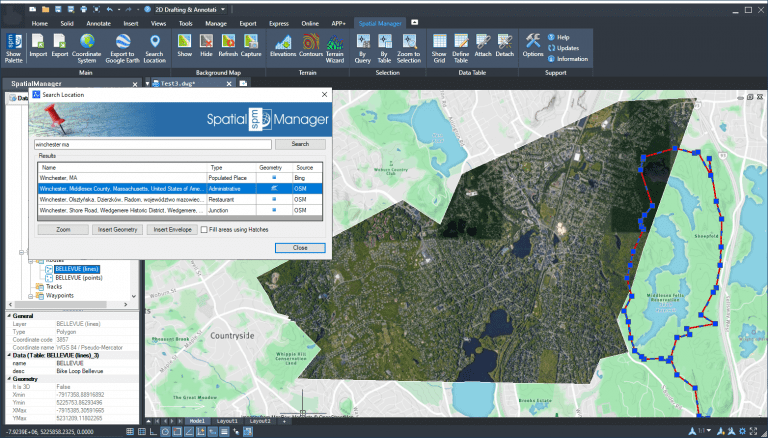Click the Attach data table tool
This screenshot has height=438, width=768.
[483, 46]
